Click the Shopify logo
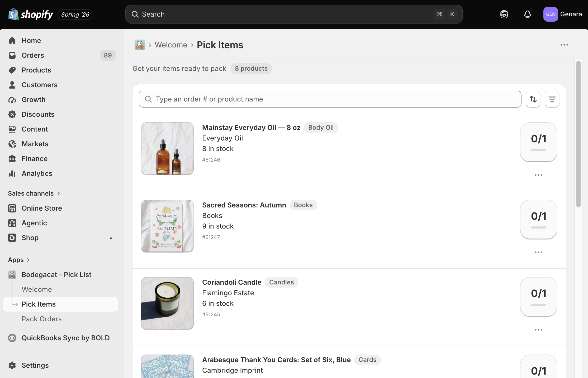 [x=31, y=14]
